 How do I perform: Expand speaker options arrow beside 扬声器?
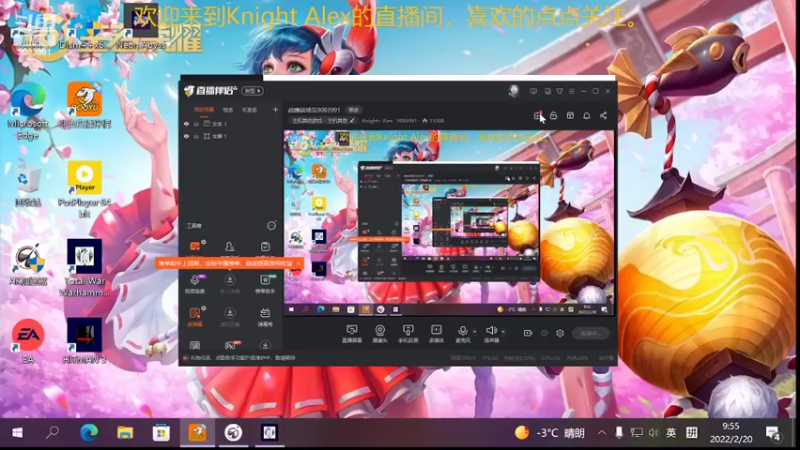(x=503, y=331)
